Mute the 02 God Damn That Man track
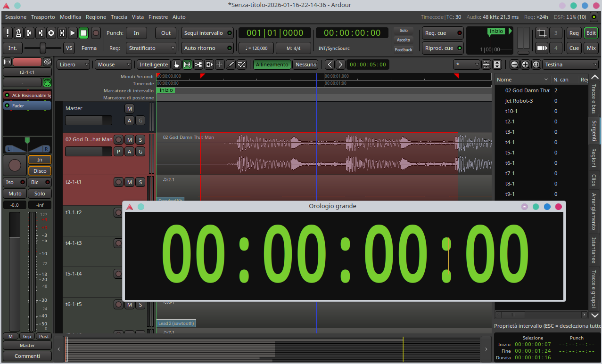602x364 pixels. point(130,139)
